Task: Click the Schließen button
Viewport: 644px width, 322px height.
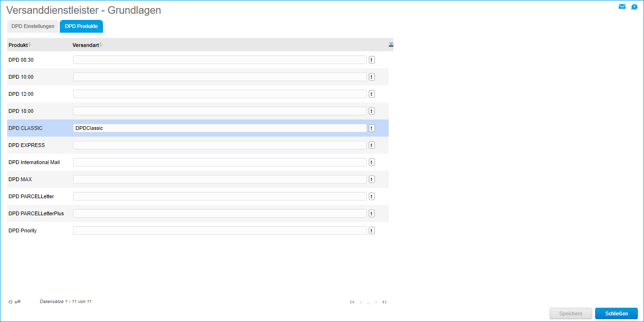Action: (x=616, y=313)
